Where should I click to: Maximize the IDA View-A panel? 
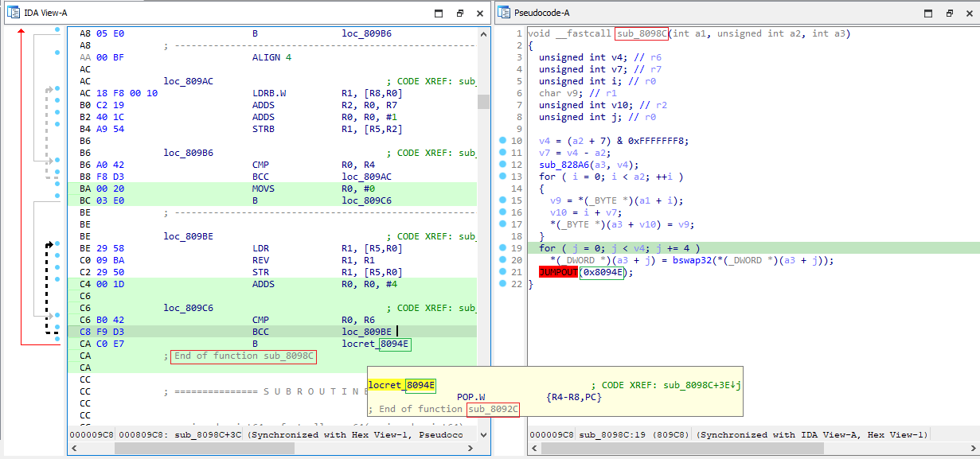(438, 13)
